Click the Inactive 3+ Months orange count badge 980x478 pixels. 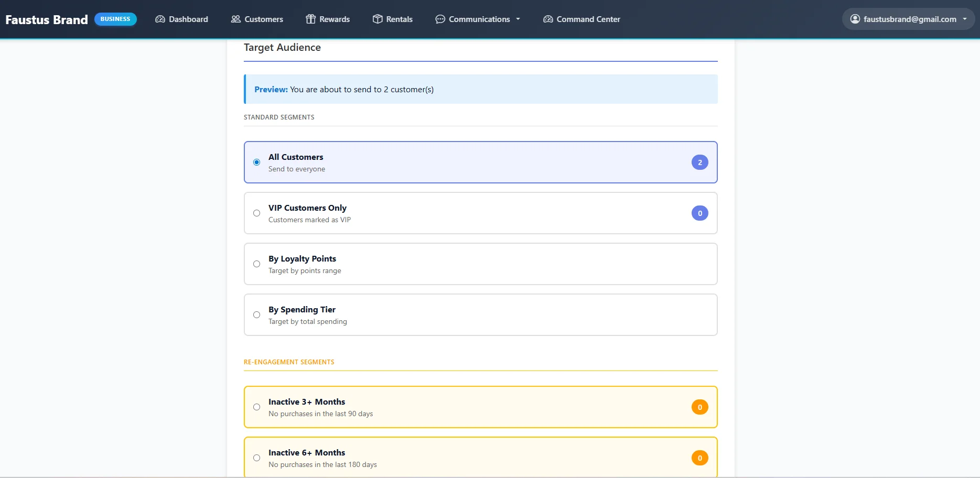tap(699, 407)
